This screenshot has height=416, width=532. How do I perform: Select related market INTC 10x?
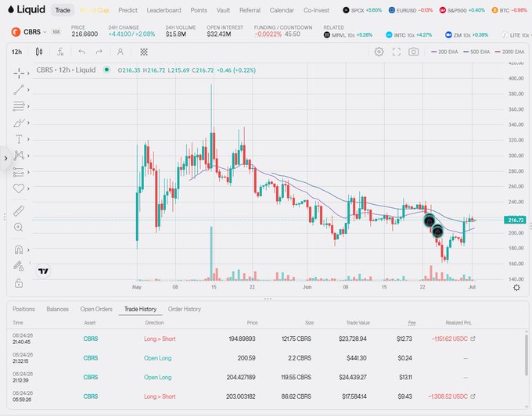pos(409,35)
